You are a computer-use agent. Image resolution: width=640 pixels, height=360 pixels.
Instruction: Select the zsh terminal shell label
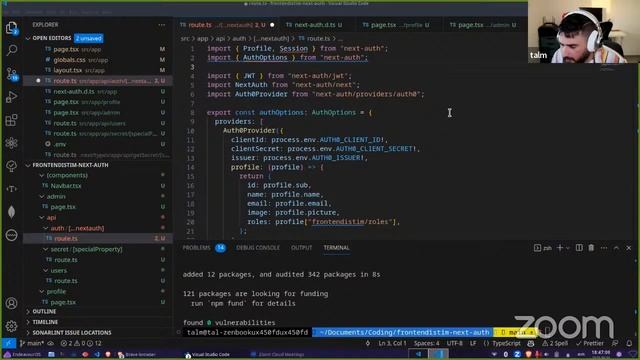(543, 248)
